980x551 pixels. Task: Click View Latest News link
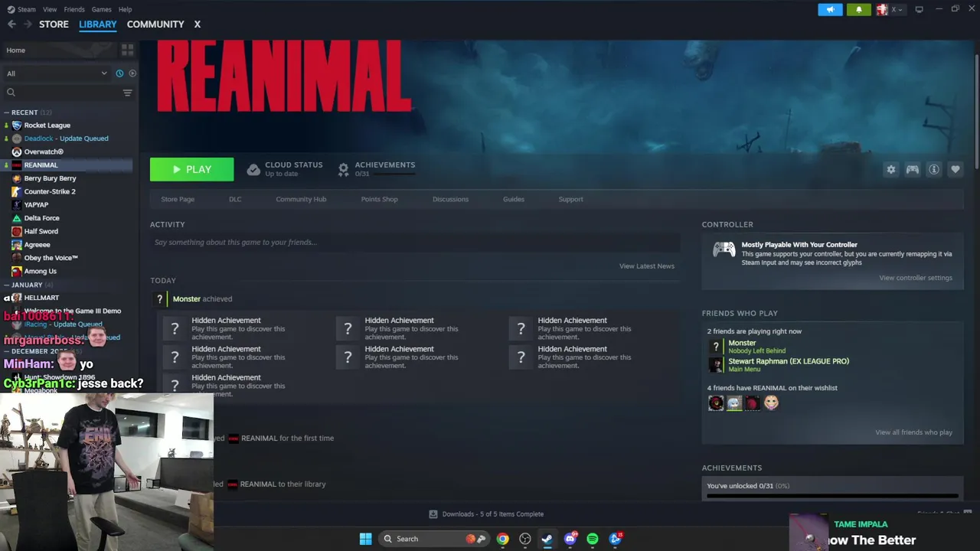[647, 266]
